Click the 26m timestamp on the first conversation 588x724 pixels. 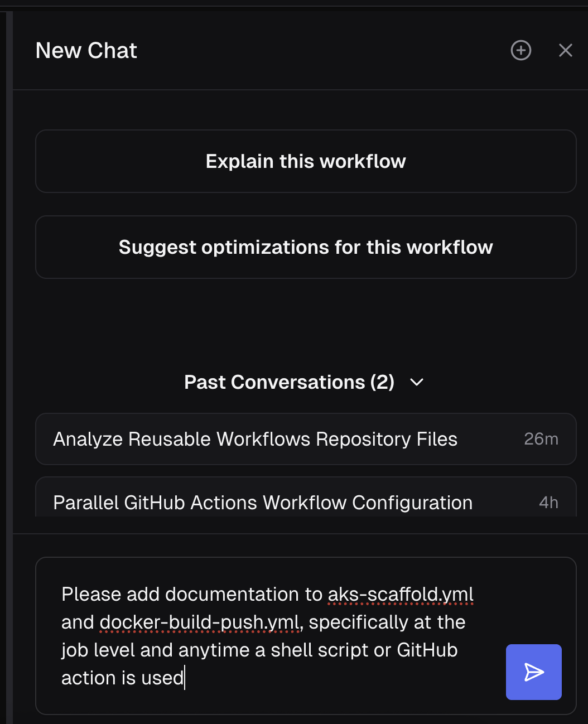pyautogui.click(x=541, y=439)
